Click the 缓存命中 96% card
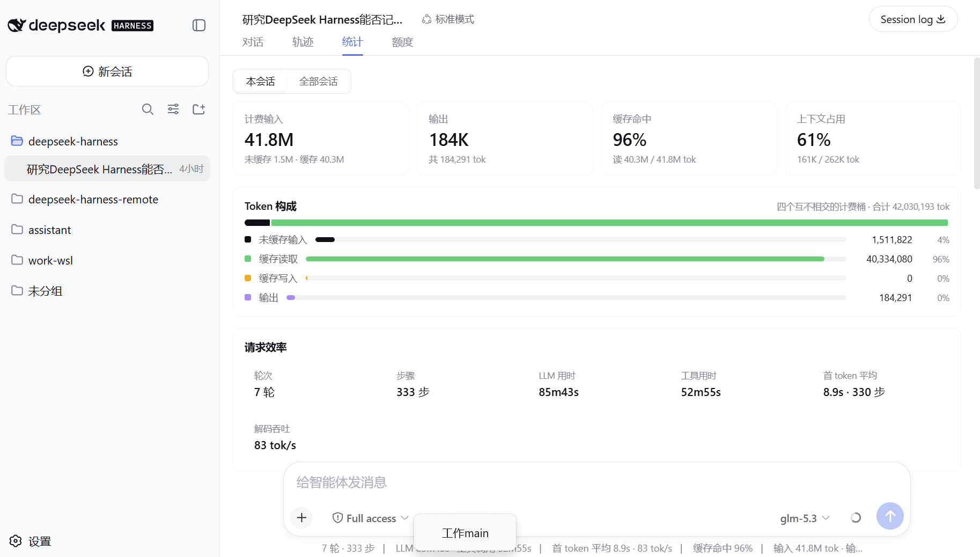 tap(689, 138)
